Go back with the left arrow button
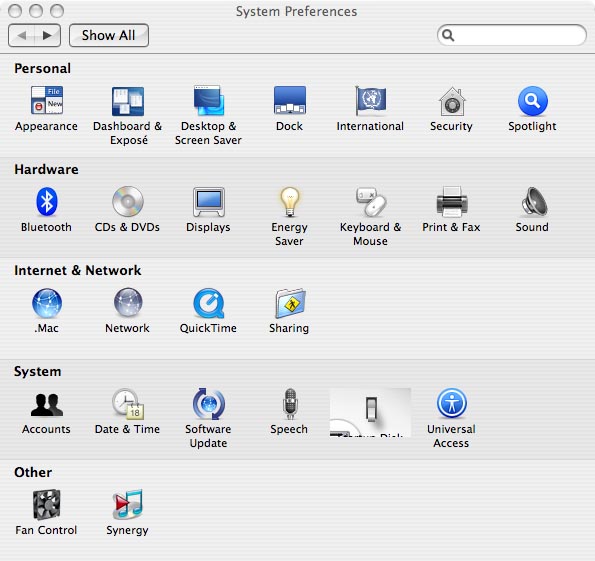This screenshot has width=595, height=561. 21,35
